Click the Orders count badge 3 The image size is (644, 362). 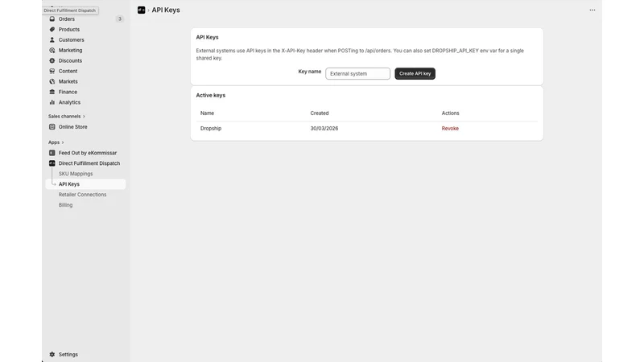[119, 19]
